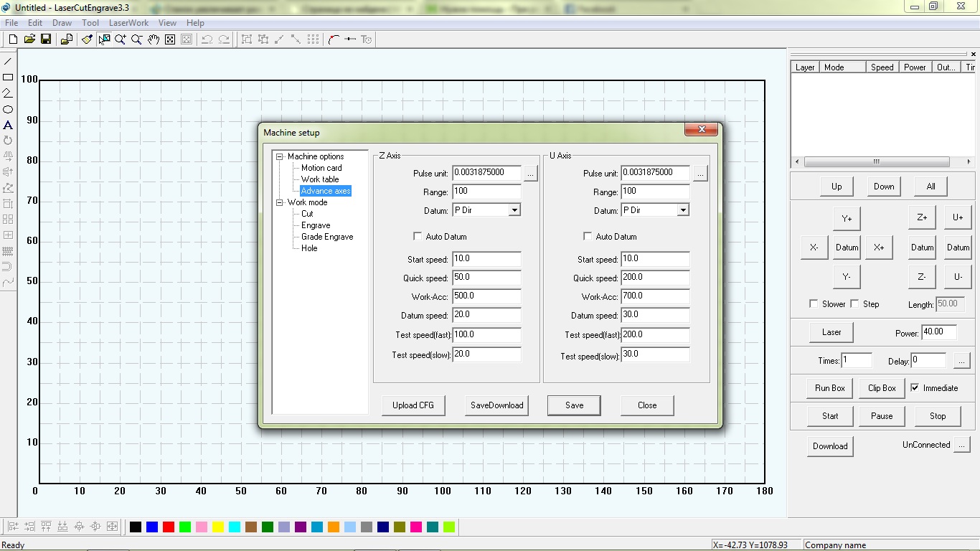Image resolution: width=980 pixels, height=551 pixels.
Task: Select the Zoom In magnifier tool
Action: (x=120, y=39)
